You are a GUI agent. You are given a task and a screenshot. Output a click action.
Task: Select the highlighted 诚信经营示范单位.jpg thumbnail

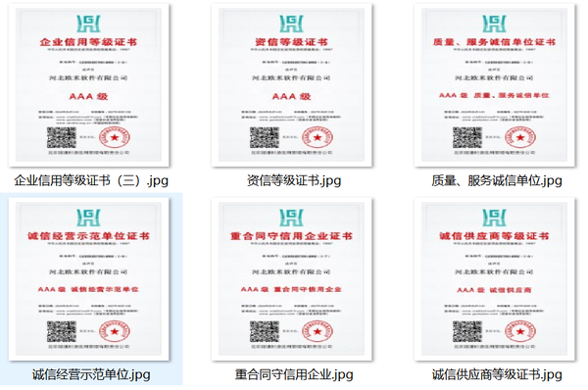[x=89, y=279]
